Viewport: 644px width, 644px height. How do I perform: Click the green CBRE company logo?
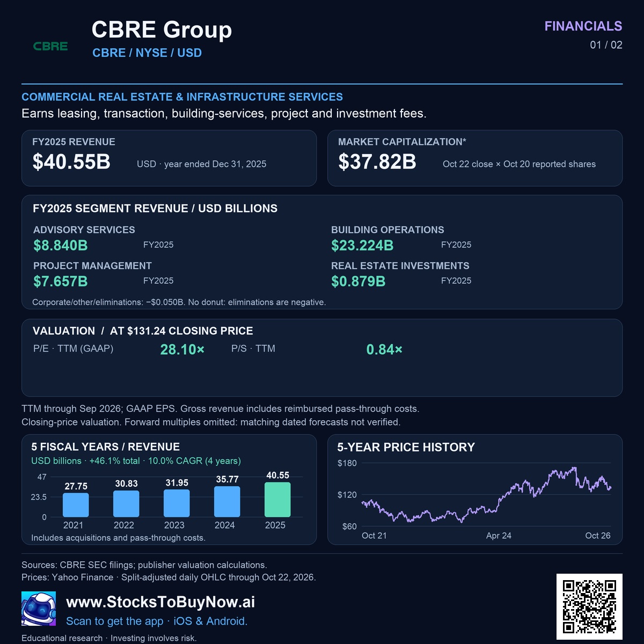coord(50,46)
